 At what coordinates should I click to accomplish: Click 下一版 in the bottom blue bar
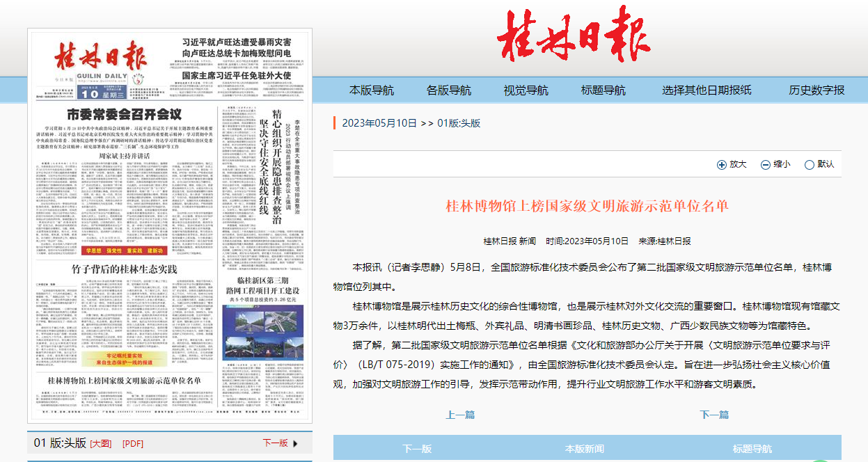click(x=418, y=449)
